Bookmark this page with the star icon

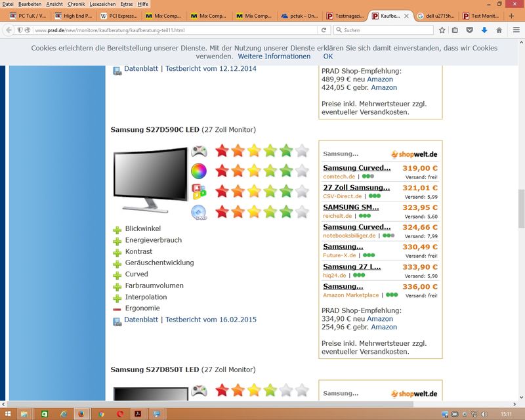coord(442,30)
